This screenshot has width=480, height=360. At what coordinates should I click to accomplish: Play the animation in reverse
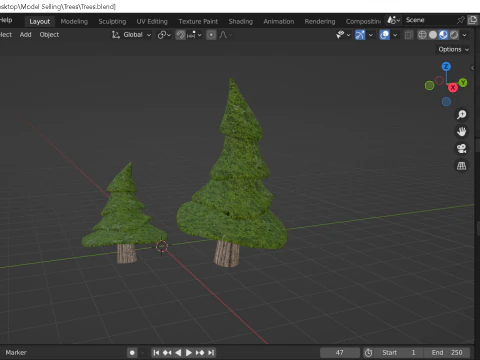click(x=178, y=352)
